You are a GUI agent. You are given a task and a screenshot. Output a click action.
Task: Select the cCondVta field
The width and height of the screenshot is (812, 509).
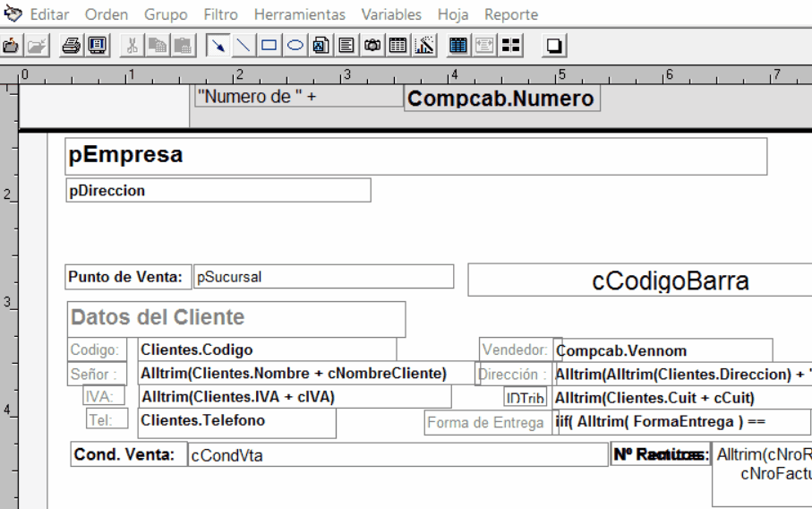[x=397, y=454]
